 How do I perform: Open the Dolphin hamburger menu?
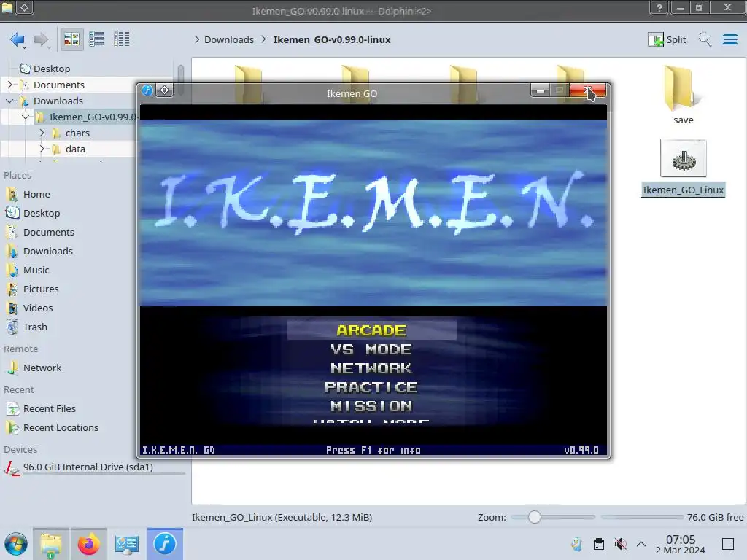click(729, 39)
